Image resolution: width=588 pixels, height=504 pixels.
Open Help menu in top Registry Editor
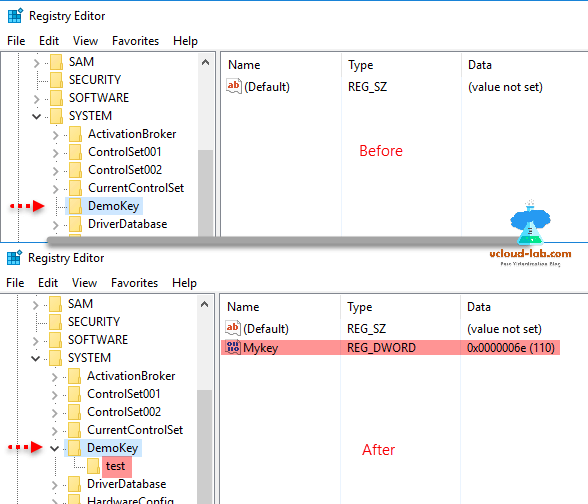185,40
